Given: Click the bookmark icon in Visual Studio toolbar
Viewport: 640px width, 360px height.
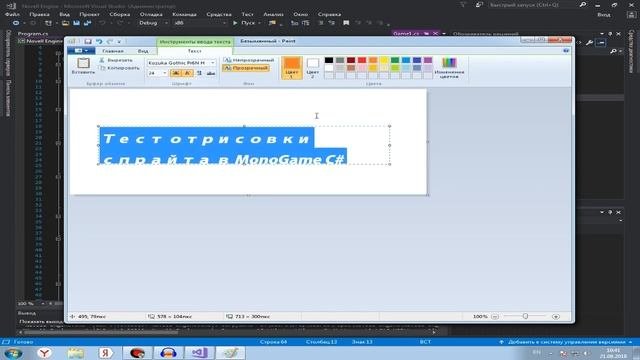Looking at the screenshot, I should pos(346,23).
